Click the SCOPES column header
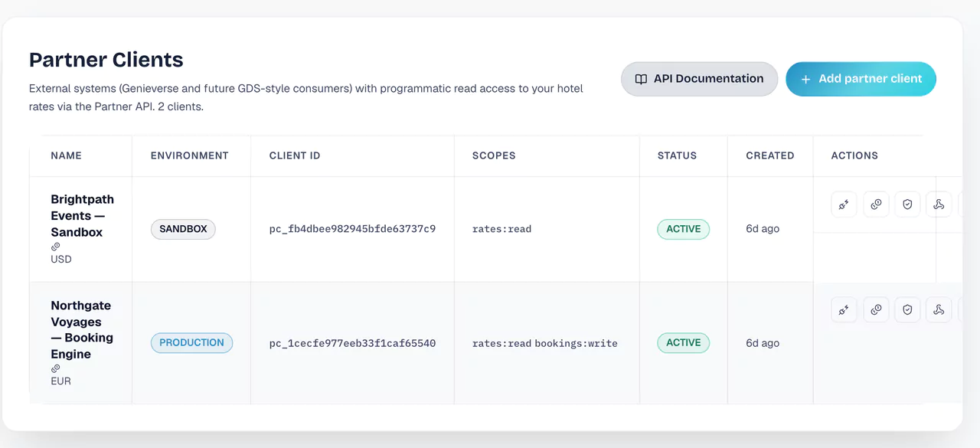Viewport: 980px width, 448px height. (x=494, y=155)
